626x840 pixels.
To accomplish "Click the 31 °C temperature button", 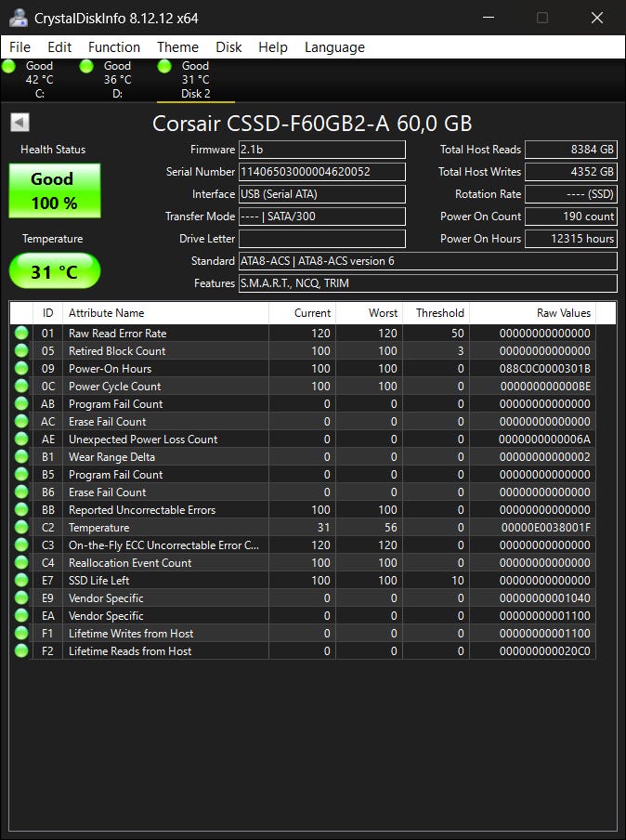I will click(55, 271).
